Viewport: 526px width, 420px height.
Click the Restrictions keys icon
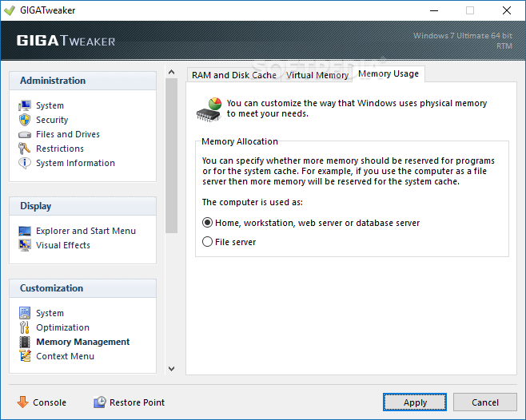(x=25, y=149)
